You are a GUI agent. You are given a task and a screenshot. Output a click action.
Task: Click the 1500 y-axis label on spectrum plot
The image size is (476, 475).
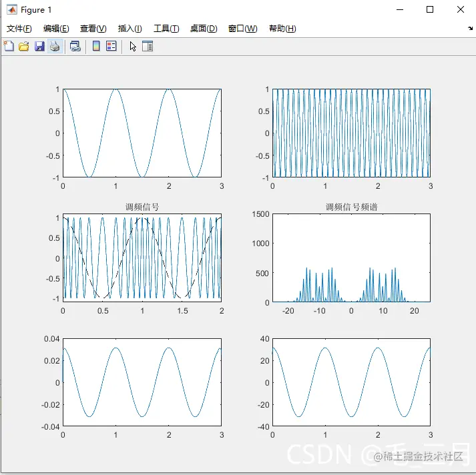[260, 214]
